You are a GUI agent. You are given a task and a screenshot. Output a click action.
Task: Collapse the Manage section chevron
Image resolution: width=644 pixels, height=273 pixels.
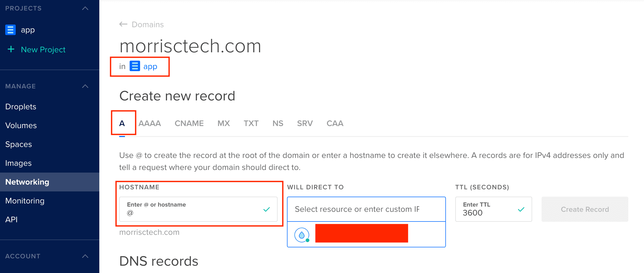(85, 86)
